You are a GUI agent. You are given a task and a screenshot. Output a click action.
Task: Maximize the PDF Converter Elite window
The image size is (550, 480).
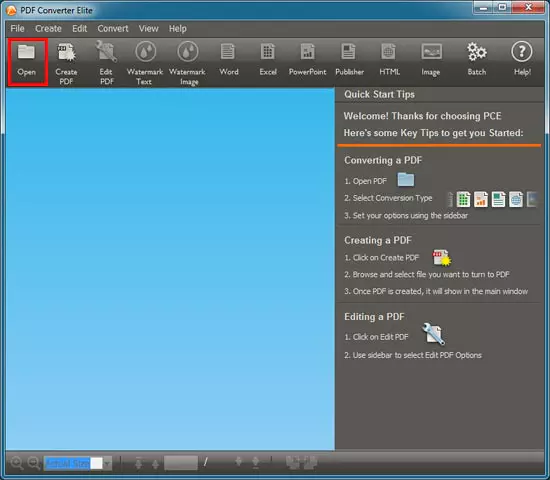click(503, 7)
